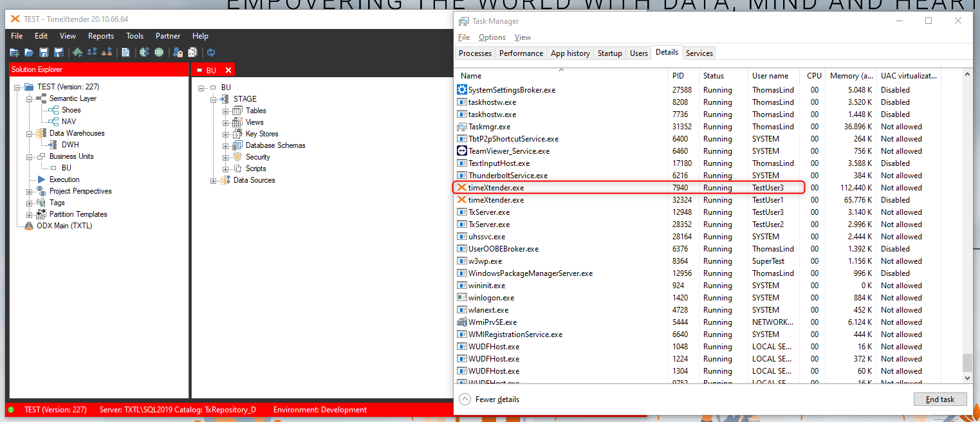980x422 pixels.
Task: Click the stacked code documents toolbar icon
Action: [x=192, y=53]
